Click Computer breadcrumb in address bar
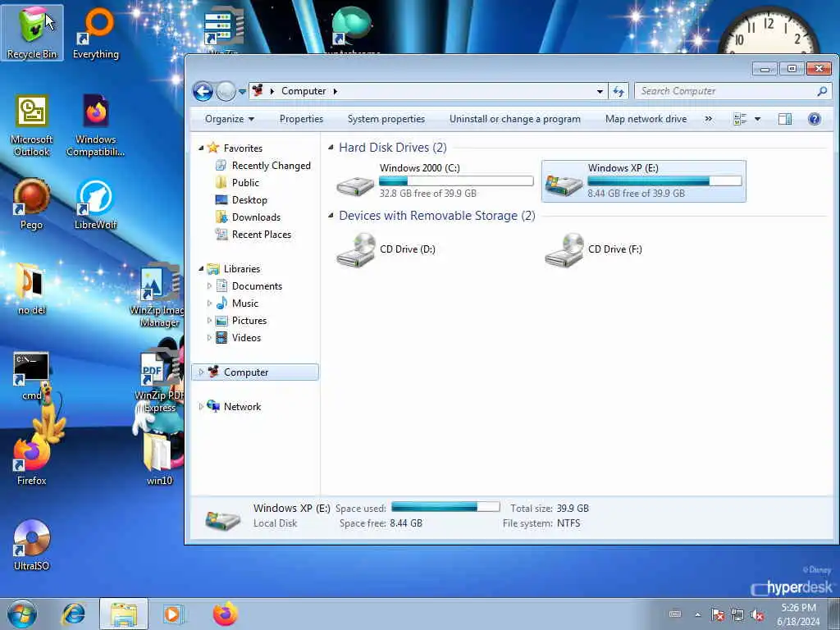The image size is (840, 630). 304,91
